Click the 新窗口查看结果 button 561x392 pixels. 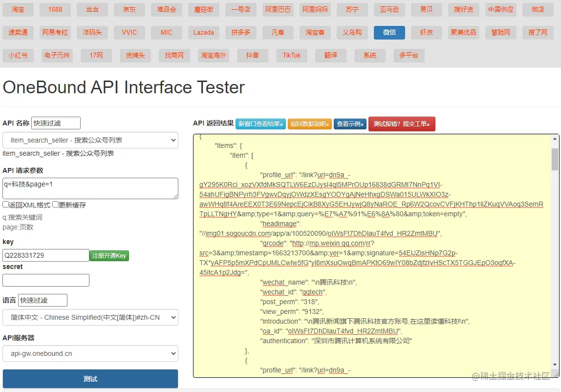tap(260, 124)
